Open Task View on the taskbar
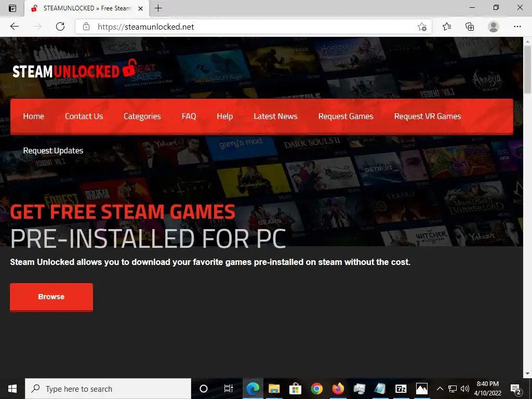The width and height of the screenshot is (532, 399). 229,389
